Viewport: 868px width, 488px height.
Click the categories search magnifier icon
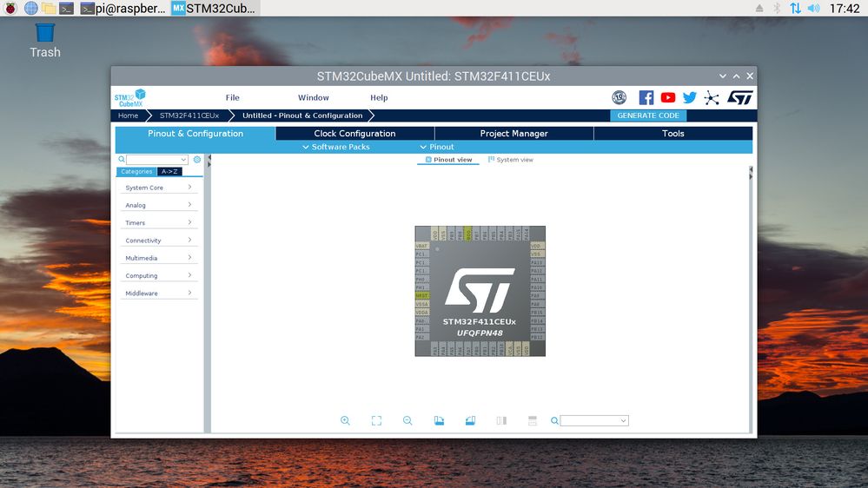(122, 160)
